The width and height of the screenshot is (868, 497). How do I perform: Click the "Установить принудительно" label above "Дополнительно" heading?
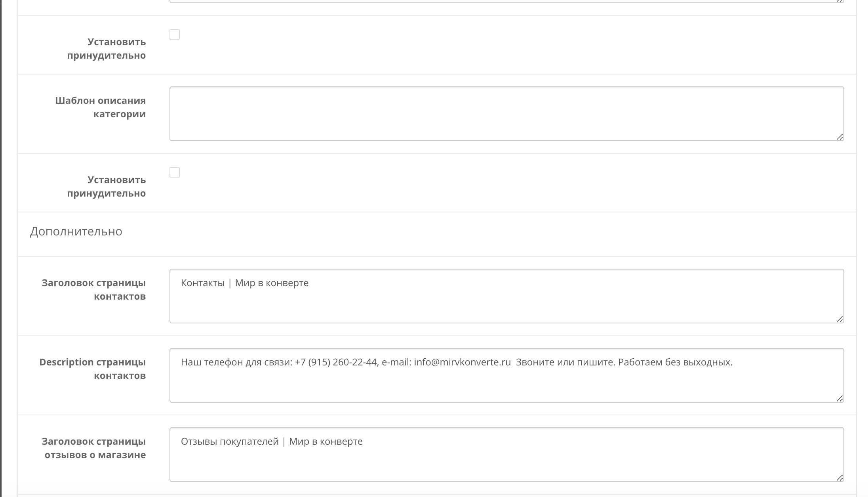tap(107, 187)
